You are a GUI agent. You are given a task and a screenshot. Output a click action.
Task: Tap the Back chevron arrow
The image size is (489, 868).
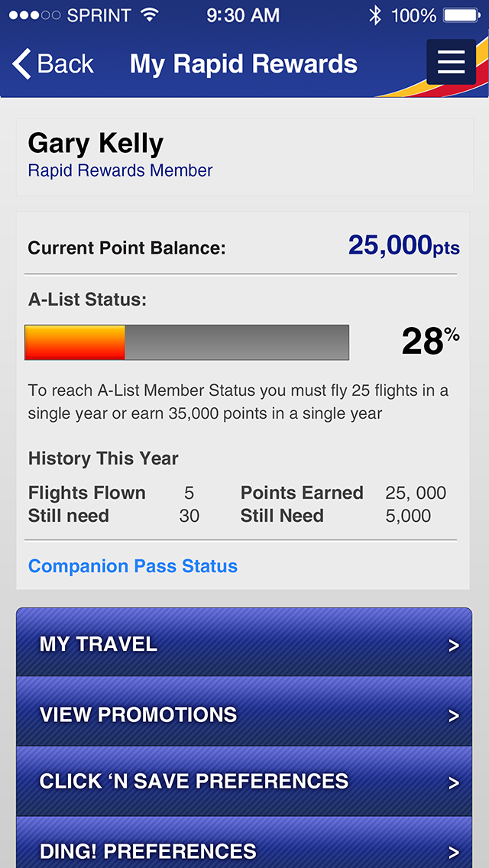click(x=22, y=64)
